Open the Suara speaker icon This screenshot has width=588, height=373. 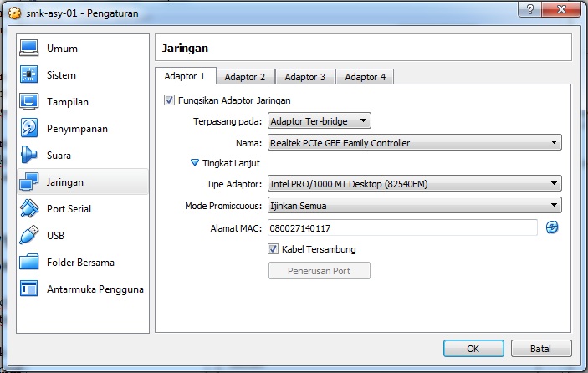click(29, 155)
